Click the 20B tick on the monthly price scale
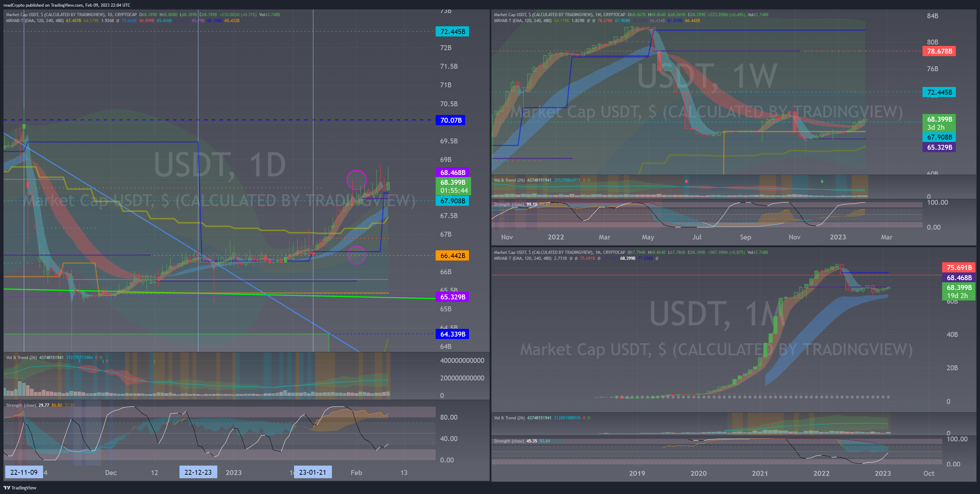Image resolution: width=980 pixels, height=494 pixels. 952,368
